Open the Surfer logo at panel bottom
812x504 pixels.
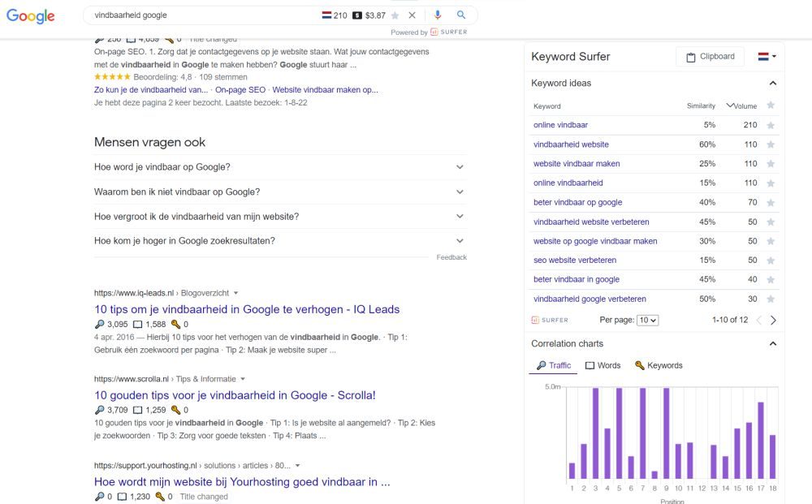551,320
